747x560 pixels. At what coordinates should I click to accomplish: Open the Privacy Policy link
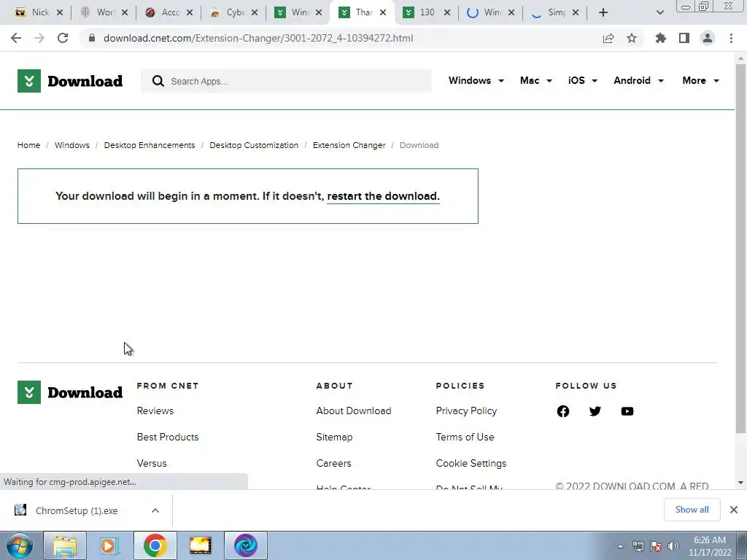click(x=466, y=411)
